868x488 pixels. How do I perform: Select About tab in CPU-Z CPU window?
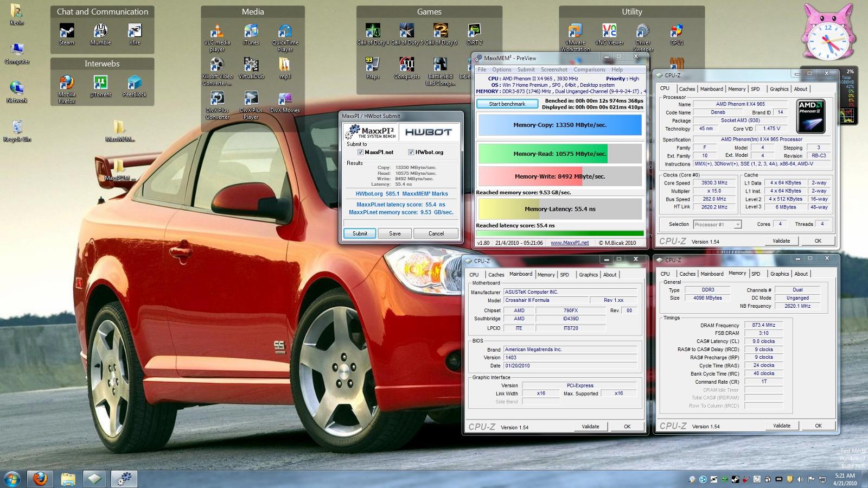801,89
